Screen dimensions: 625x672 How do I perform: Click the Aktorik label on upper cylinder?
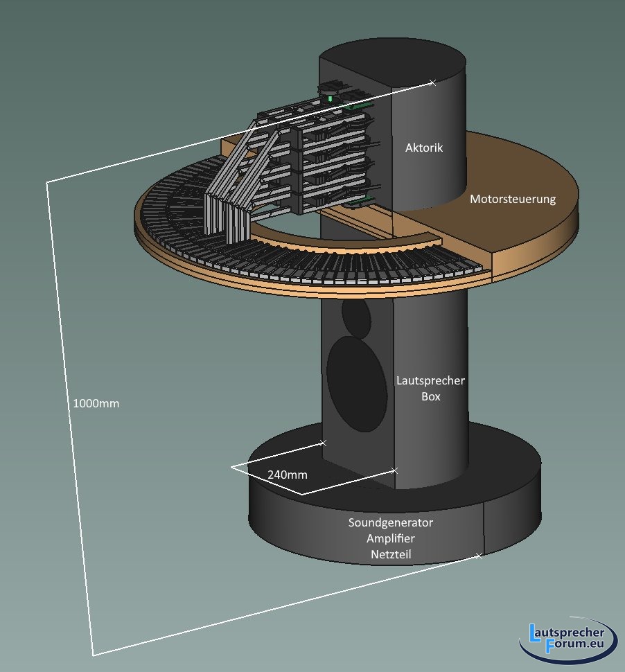pos(423,148)
